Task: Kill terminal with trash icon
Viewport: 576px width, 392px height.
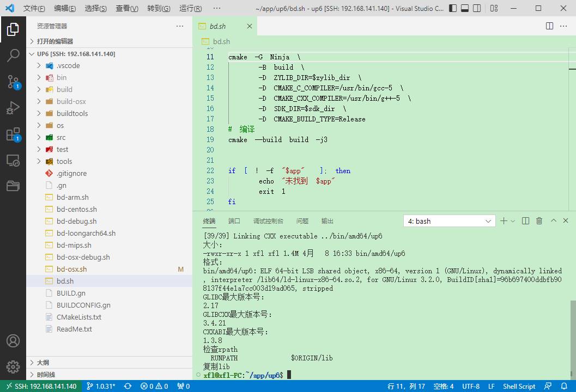Action: coord(539,221)
